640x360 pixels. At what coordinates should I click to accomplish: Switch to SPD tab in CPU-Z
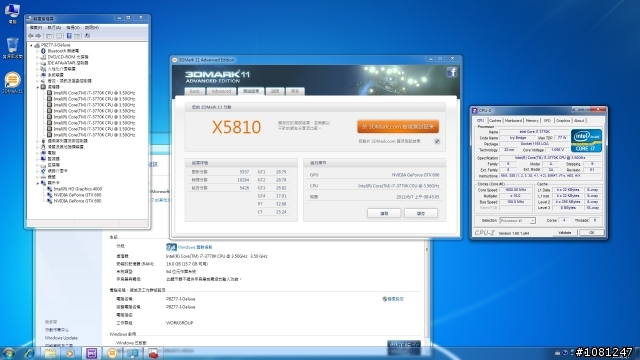(547, 120)
